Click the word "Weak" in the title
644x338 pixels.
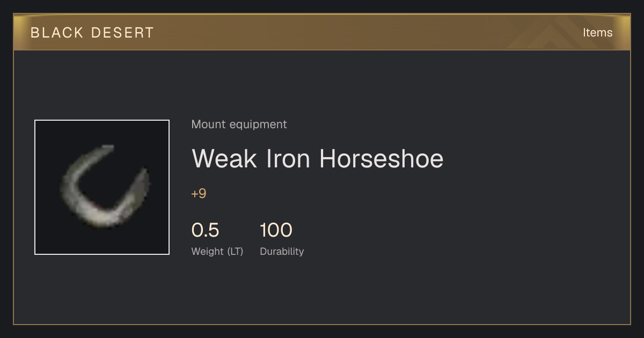point(224,159)
